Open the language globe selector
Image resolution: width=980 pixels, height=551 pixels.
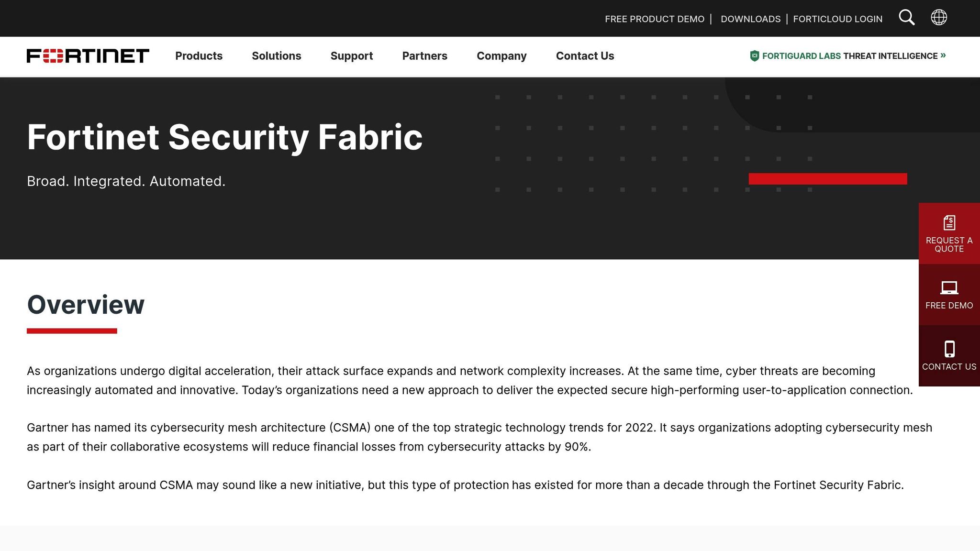(939, 18)
